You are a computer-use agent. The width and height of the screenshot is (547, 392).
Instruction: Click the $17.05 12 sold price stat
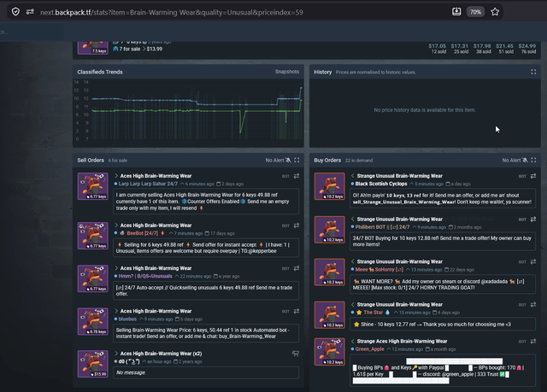pyautogui.click(x=437, y=49)
